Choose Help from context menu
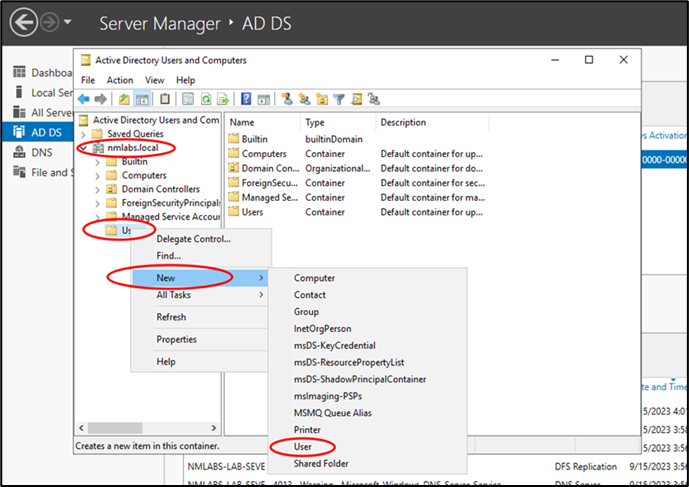 pyautogui.click(x=200, y=362)
